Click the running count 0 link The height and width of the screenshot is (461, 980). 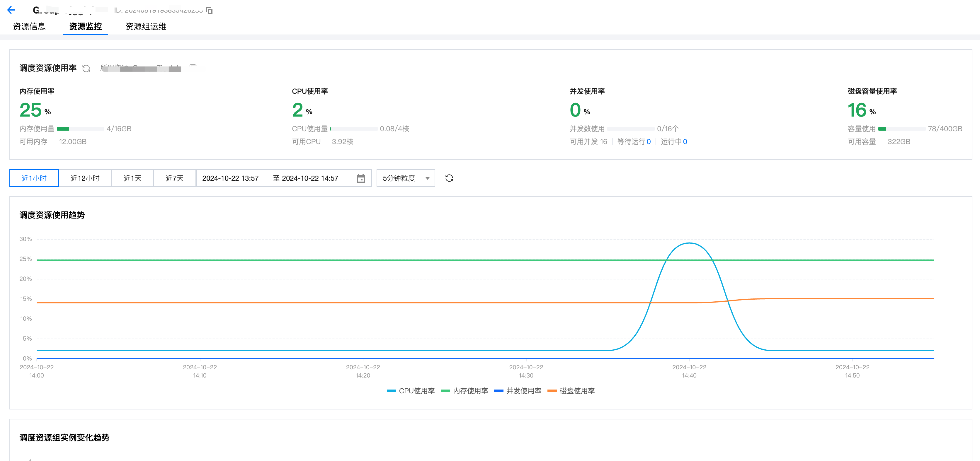685,142
